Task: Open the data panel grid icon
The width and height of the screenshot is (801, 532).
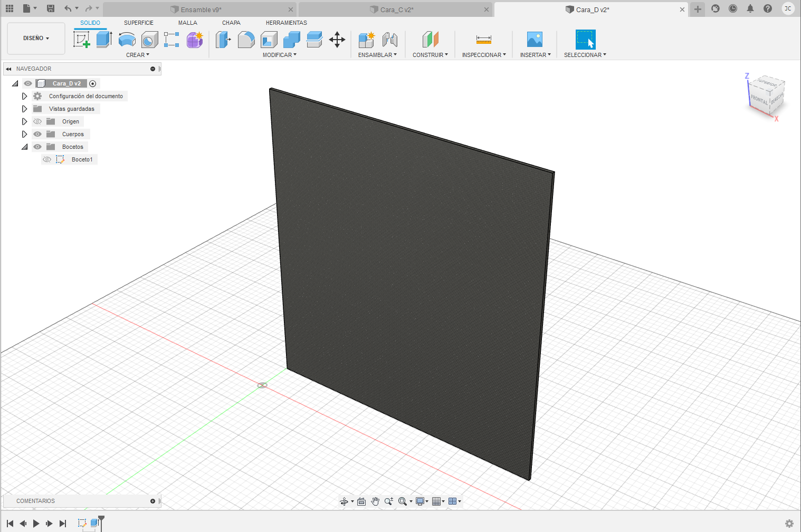Action: pyautogui.click(x=9, y=8)
